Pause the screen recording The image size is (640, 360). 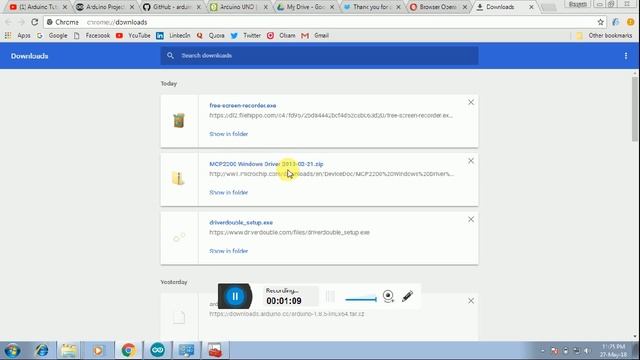[x=235, y=296]
